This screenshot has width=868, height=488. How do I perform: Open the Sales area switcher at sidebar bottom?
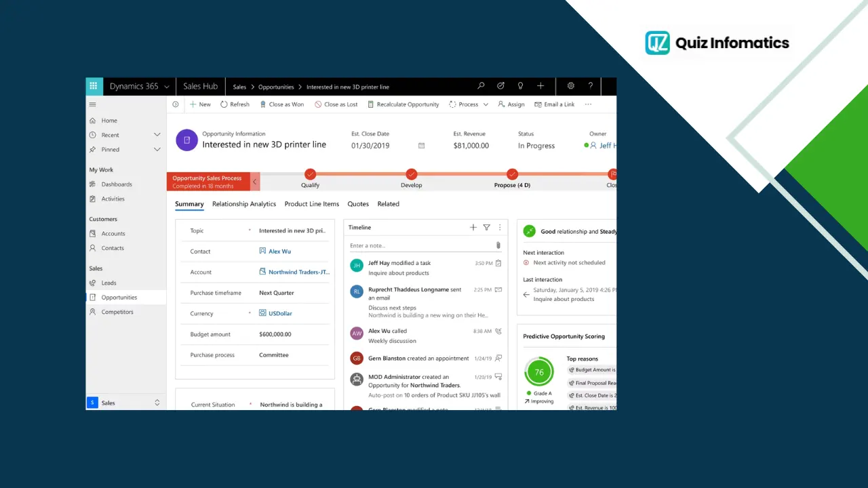coord(125,403)
